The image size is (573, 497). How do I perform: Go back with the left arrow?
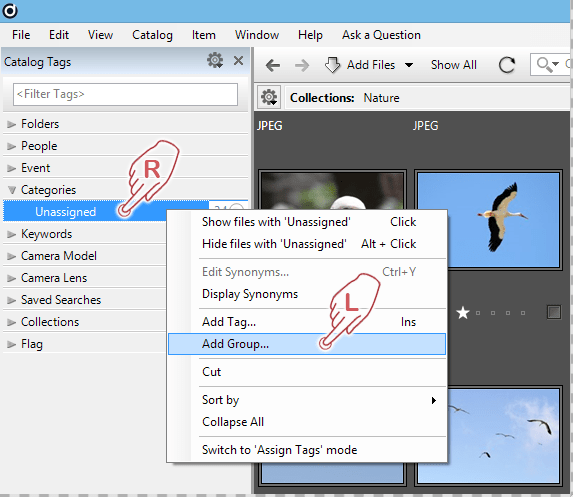[x=273, y=65]
